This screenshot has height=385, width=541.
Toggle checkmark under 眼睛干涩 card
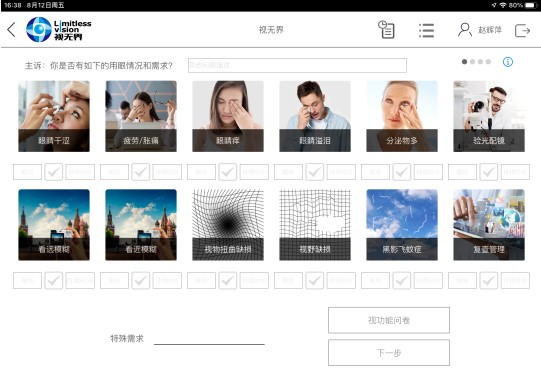[54, 172]
